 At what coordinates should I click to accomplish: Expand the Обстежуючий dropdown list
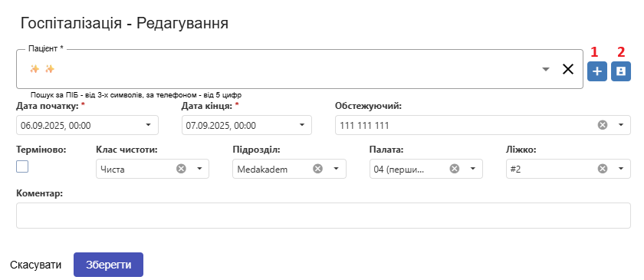[x=620, y=125]
